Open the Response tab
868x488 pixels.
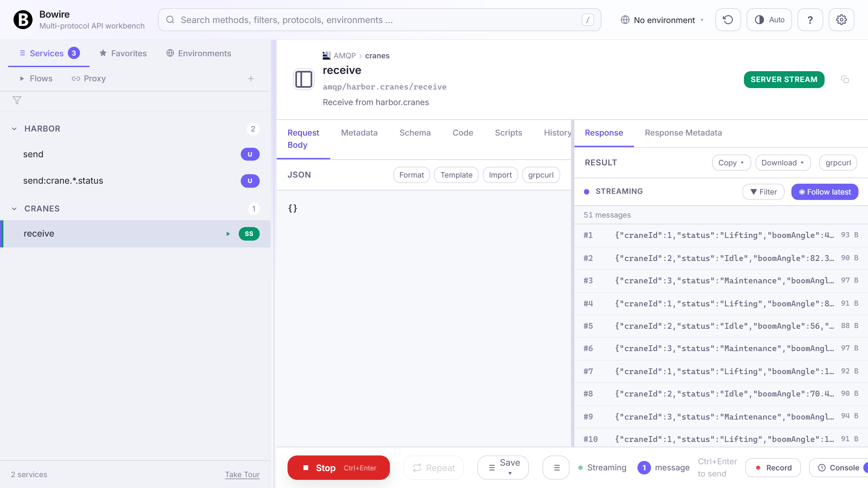604,133
